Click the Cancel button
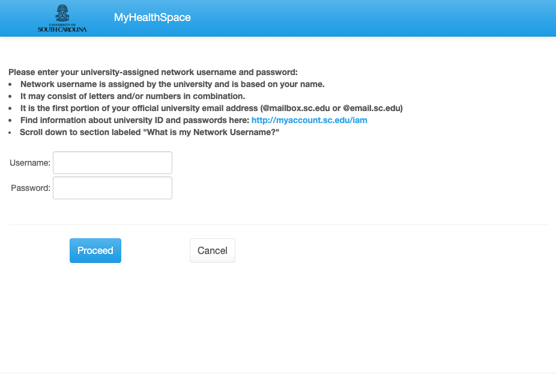The height and width of the screenshot is (392, 556). (213, 250)
